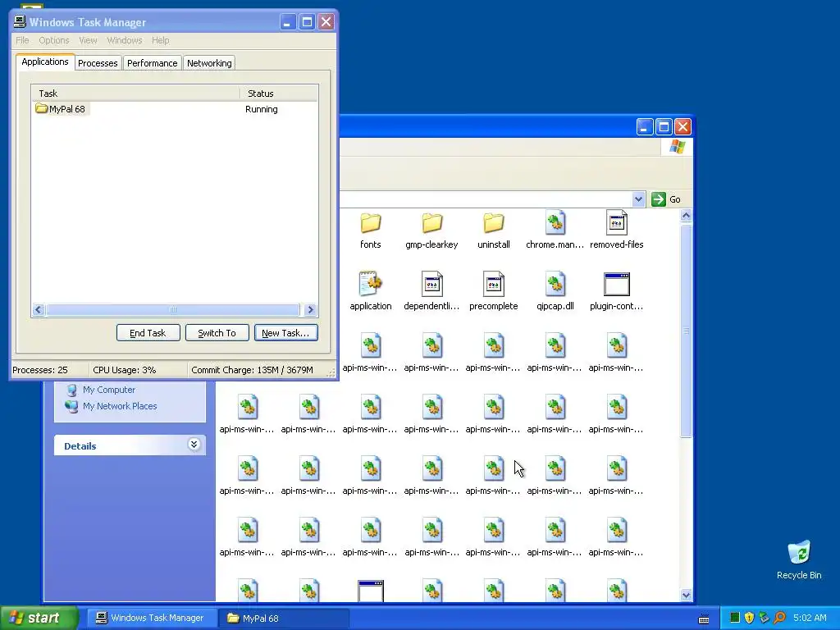This screenshot has width=840, height=630.
Task: Click the Commit Charge status entry
Action: 252,370
